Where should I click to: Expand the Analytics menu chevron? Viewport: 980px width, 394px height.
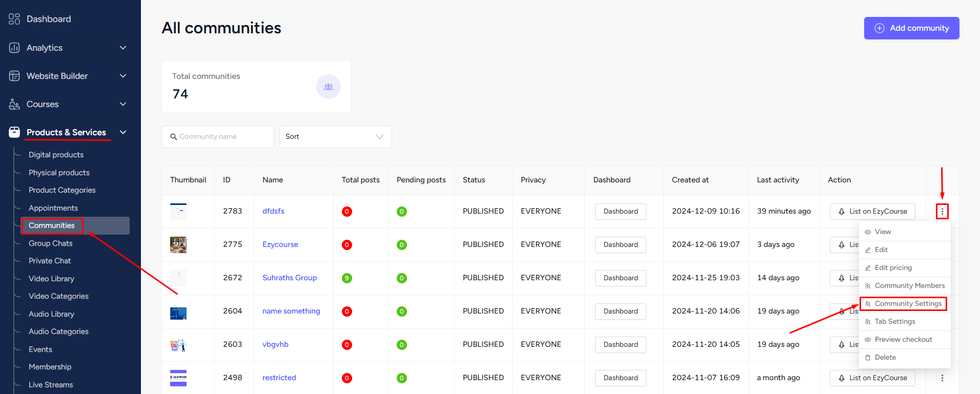click(123, 48)
